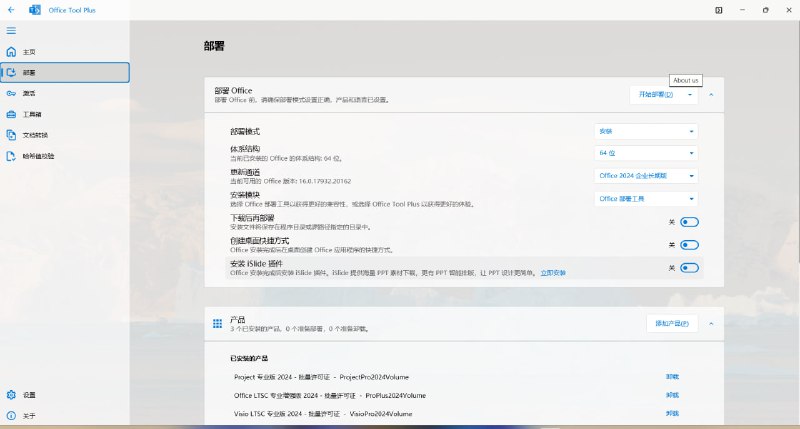Click the settings gear icon
Image resolution: width=800 pixels, height=429 pixels.
(x=11, y=395)
